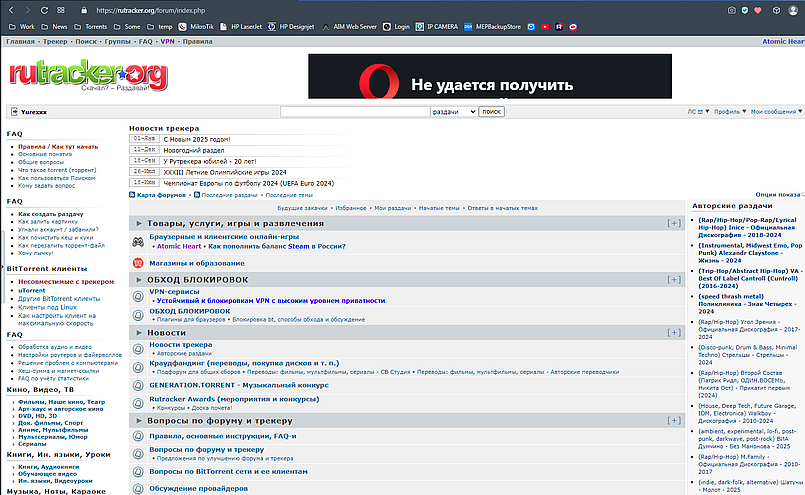This screenshot has height=495, width=805.
Task: Open Группы in the top menu
Action: tap(118, 42)
